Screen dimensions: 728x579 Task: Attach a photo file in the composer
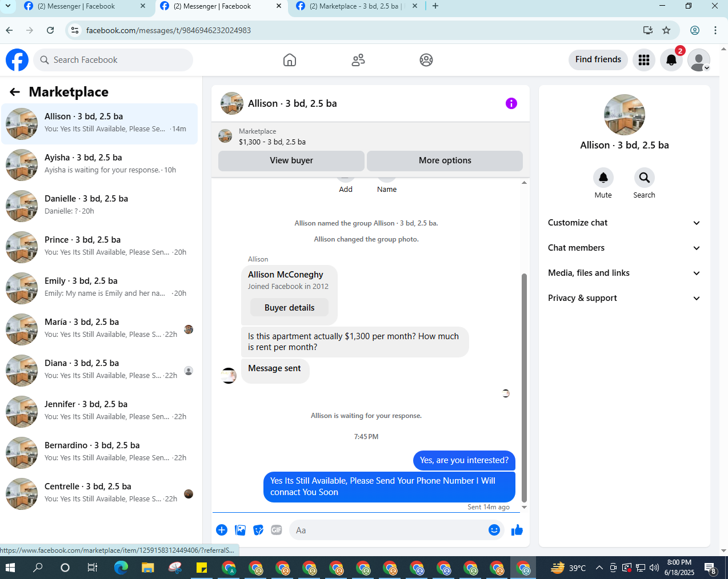click(x=241, y=530)
